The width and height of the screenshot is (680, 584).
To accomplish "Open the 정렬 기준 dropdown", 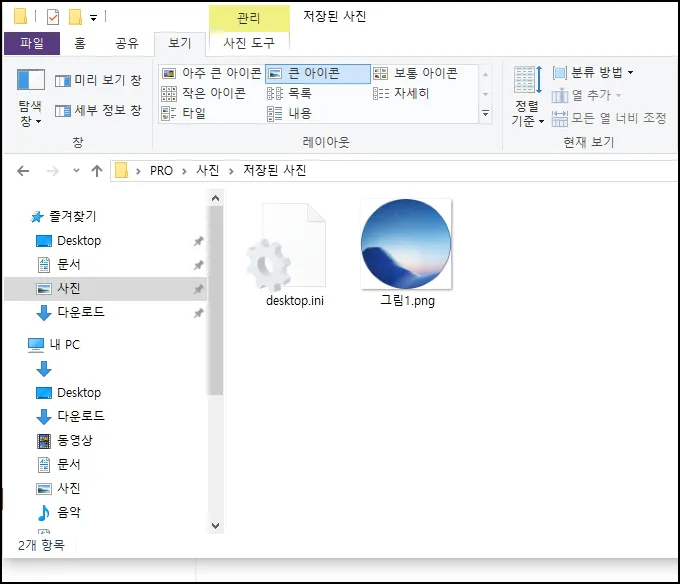I will (528, 96).
